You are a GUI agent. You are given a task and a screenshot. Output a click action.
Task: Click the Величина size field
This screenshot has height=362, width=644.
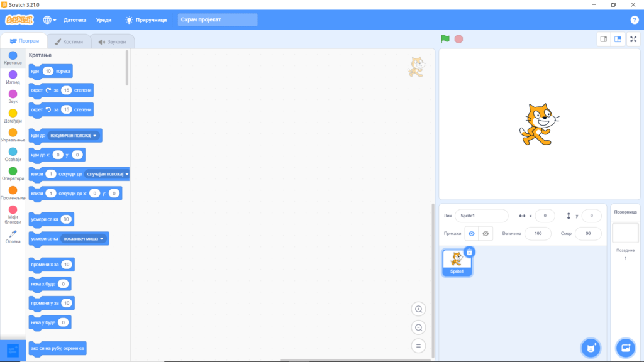coord(538,234)
